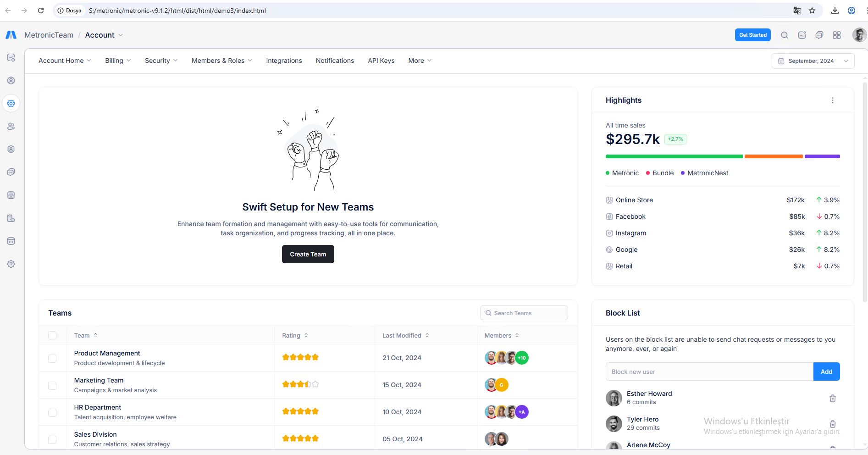Check the Product Management team checkbox
Screen dimensions: 868x455
point(52,358)
